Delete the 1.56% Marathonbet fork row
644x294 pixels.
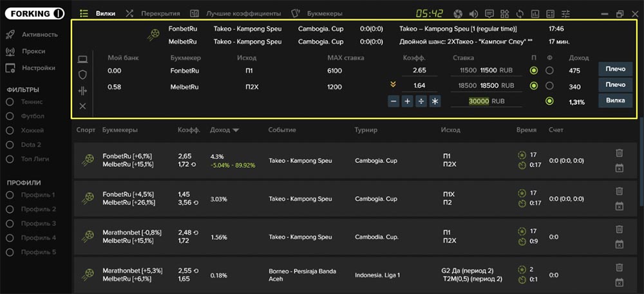tap(620, 229)
